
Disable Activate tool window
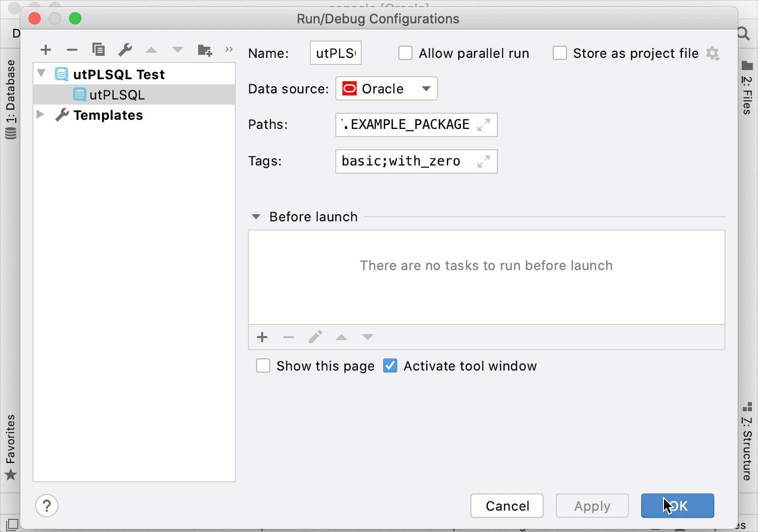(390, 365)
